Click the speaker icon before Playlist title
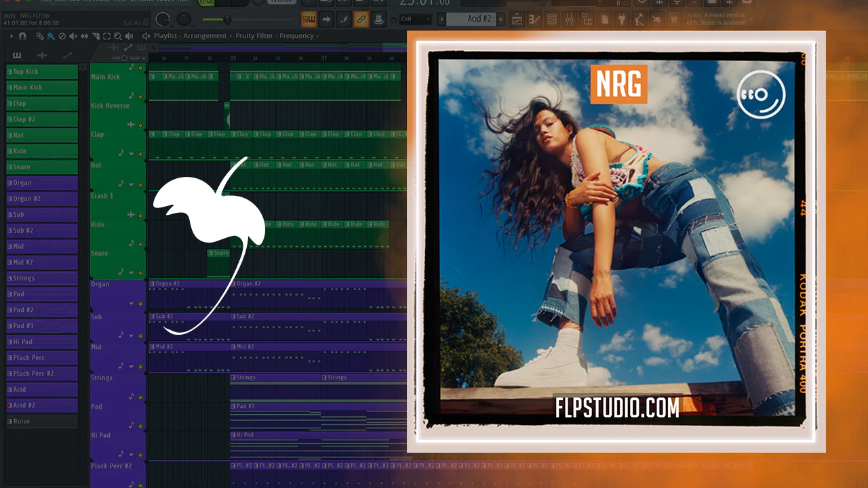Image resolution: width=868 pixels, height=488 pixels. tap(146, 36)
